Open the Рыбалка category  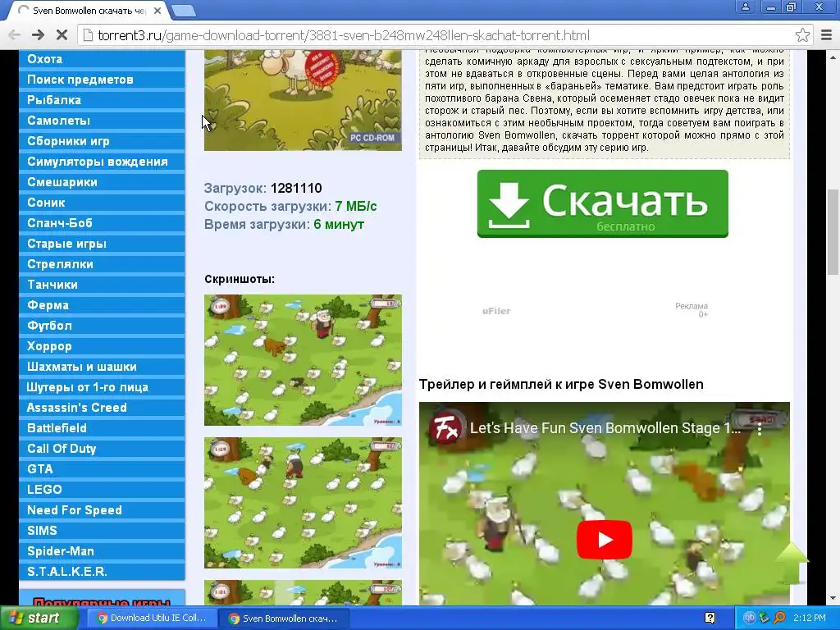pos(102,99)
